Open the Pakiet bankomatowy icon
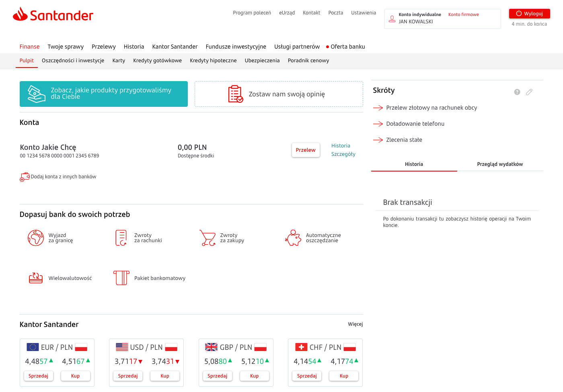 click(121, 278)
